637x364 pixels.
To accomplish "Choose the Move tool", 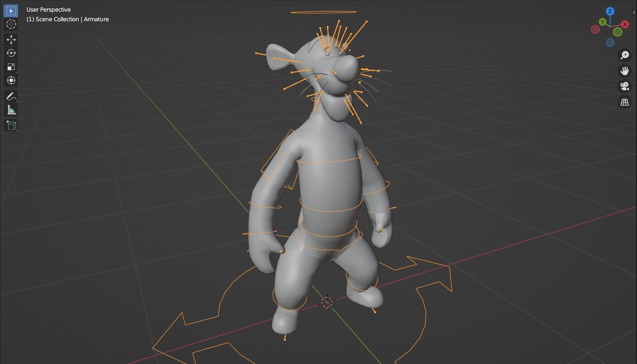I will pos(11,39).
